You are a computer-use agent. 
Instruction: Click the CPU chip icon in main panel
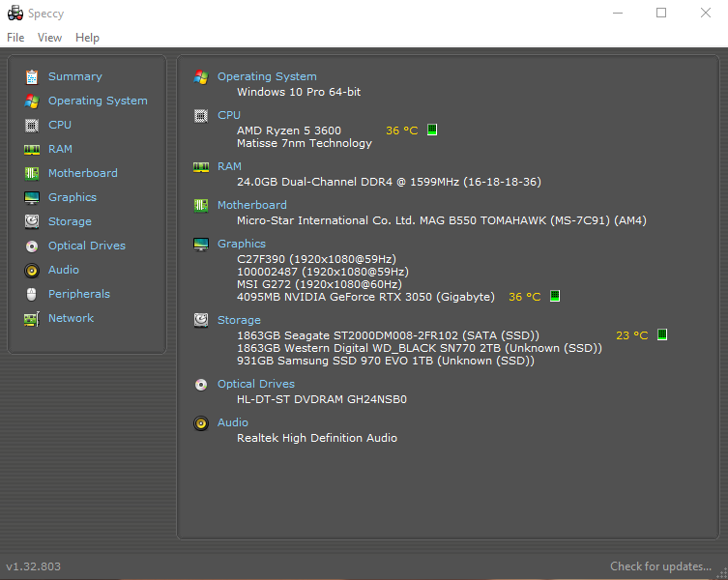[201, 116]
